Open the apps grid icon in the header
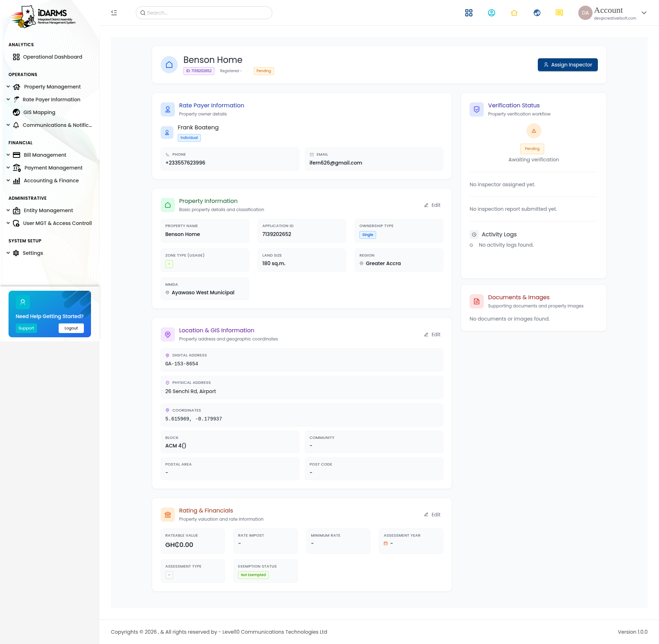 pos(469,13)
